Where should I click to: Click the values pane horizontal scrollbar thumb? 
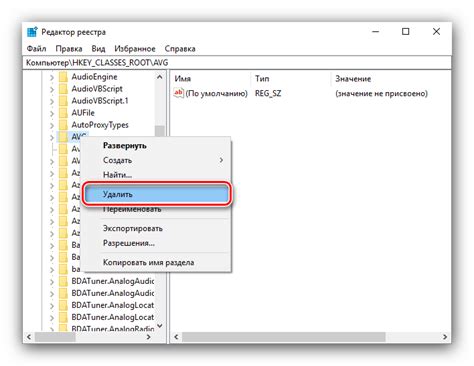point(283,337)
